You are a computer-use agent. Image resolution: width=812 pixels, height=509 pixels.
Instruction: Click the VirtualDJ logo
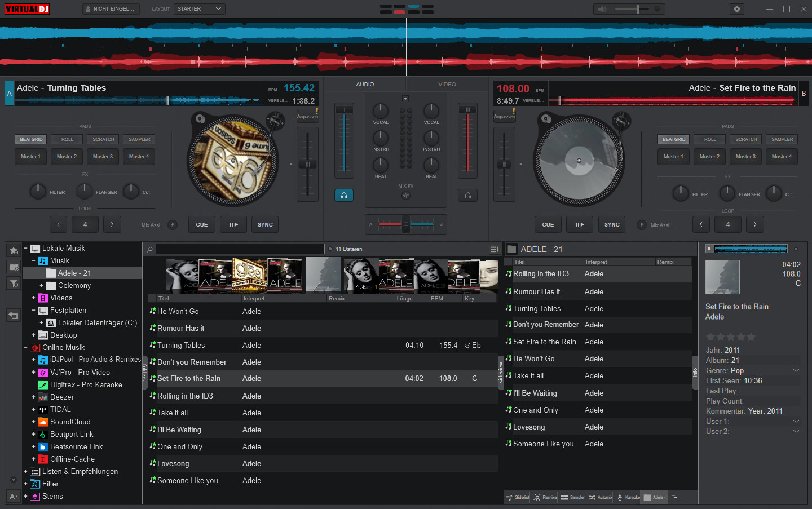click(27, 9)
